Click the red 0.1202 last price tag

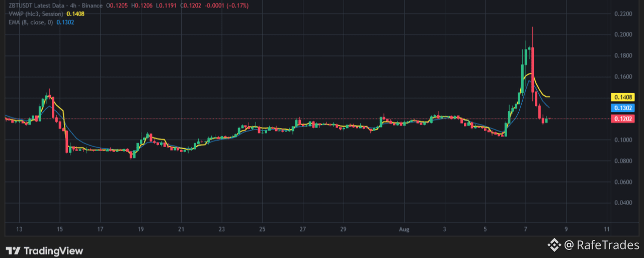pos(622,118)
